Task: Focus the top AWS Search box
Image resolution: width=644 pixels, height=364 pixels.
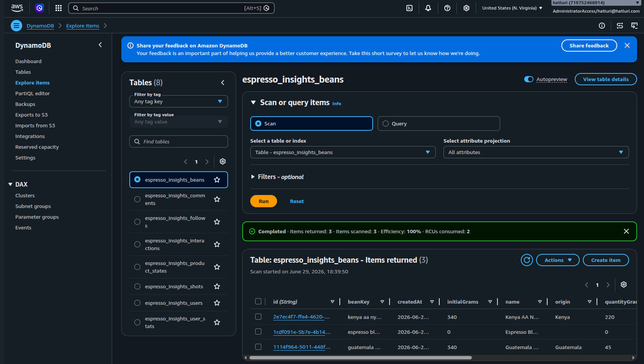Action: point(171,8)
